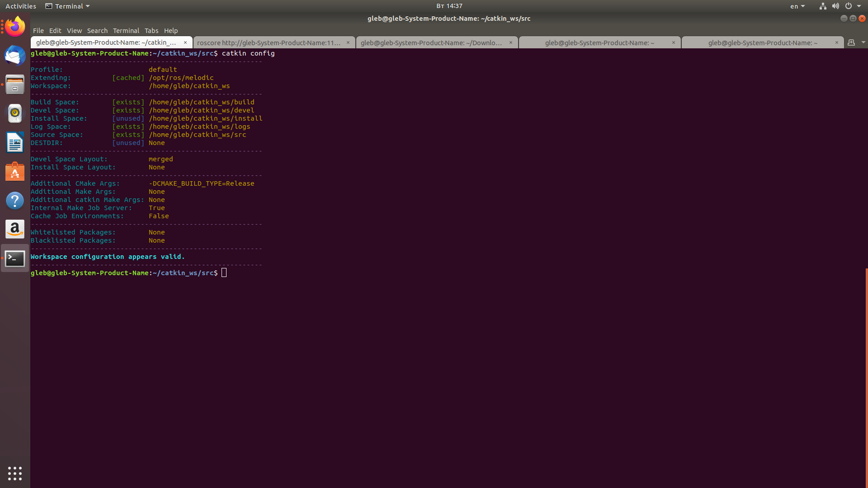Open the Files file cabinet icon
The width and height of the screenshot is (868, 488).
click(15, 84)
